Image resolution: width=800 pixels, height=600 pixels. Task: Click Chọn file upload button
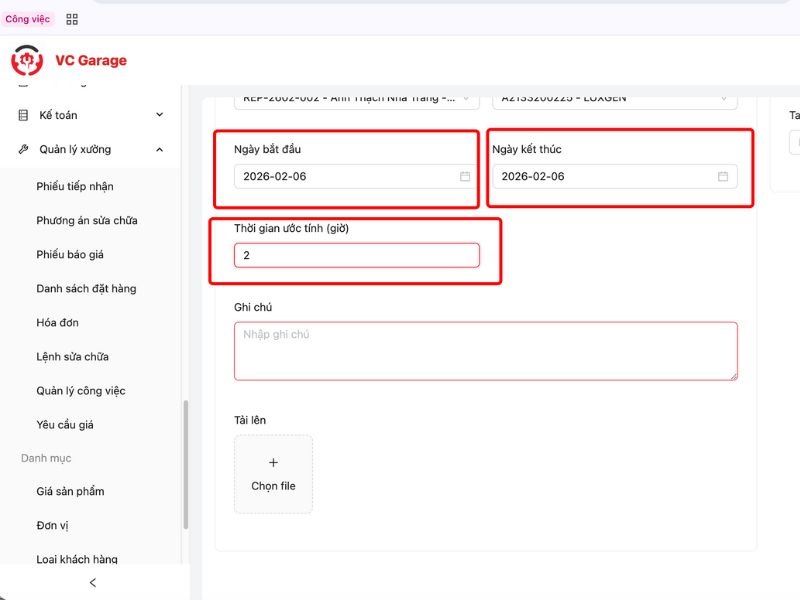[273, 486]
